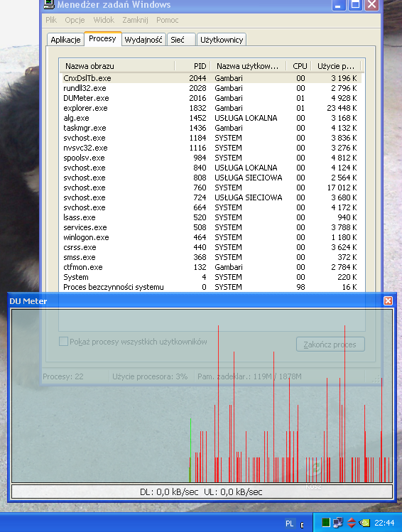Open the Pomoc menu
This screenshot has height=532, width=402.
(x=167, y=20)
